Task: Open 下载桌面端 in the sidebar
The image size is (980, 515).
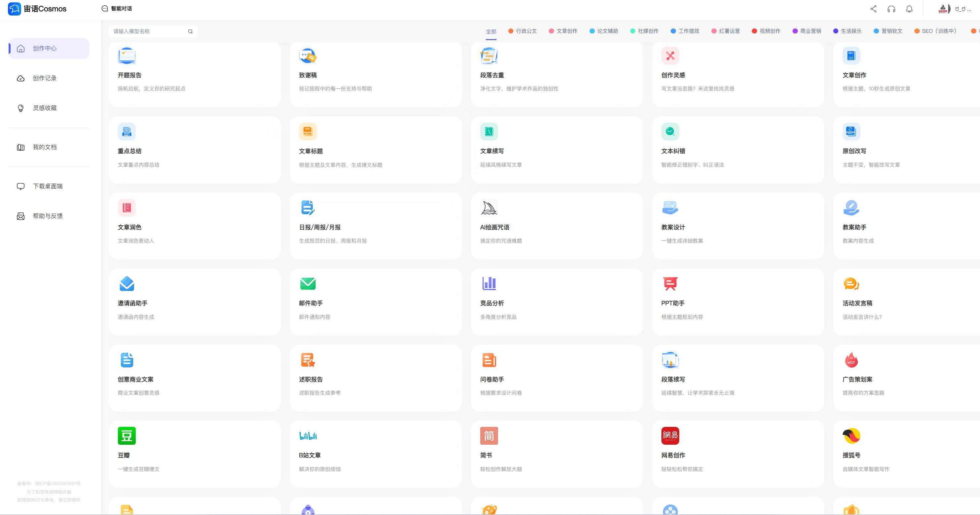Action: point(49,186)
